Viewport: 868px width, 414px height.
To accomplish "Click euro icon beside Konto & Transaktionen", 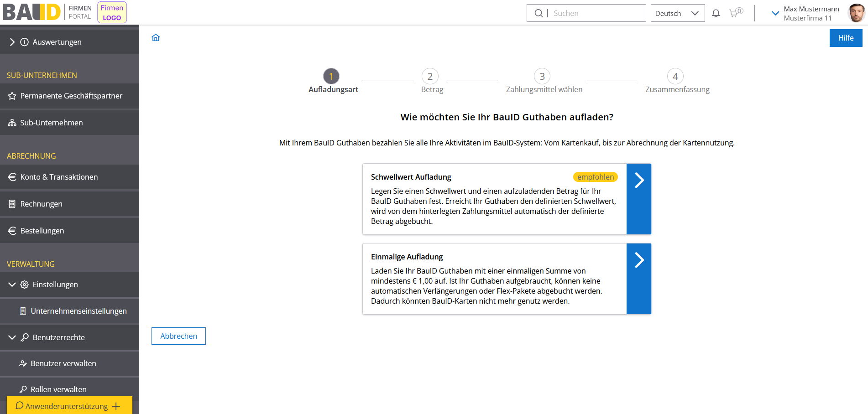I will click(x=12, y=177).
